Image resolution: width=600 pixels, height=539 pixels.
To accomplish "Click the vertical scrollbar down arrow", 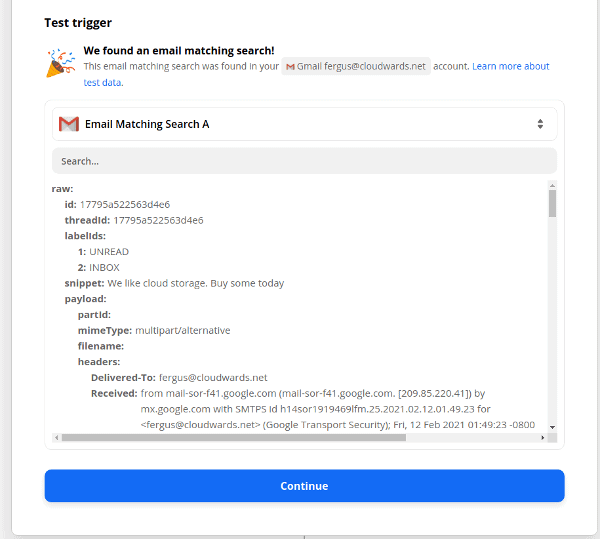I will click(552, 427).
